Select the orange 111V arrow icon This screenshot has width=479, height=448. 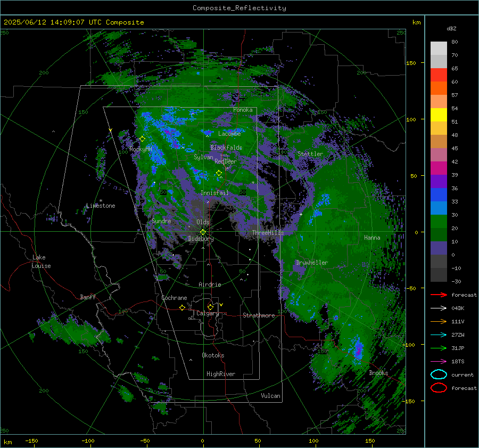439,321
